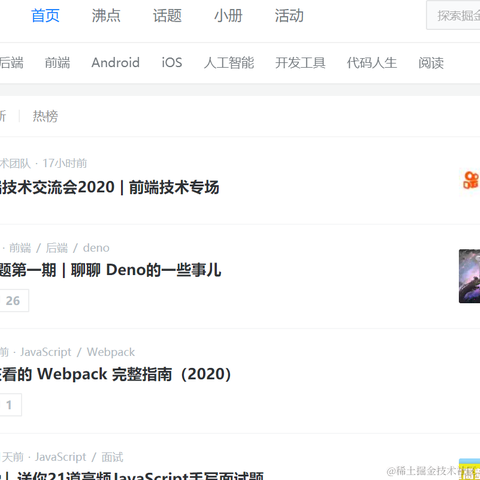Select the iOS category
Screen dimensions: 480x480
[172, 63]
